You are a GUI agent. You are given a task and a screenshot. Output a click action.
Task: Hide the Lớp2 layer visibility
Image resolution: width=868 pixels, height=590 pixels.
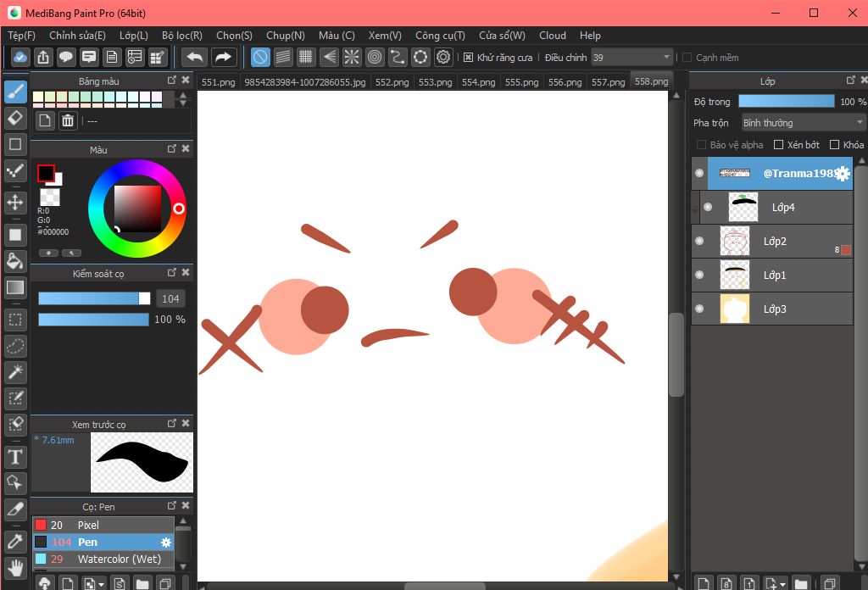[x=699, y=242]
